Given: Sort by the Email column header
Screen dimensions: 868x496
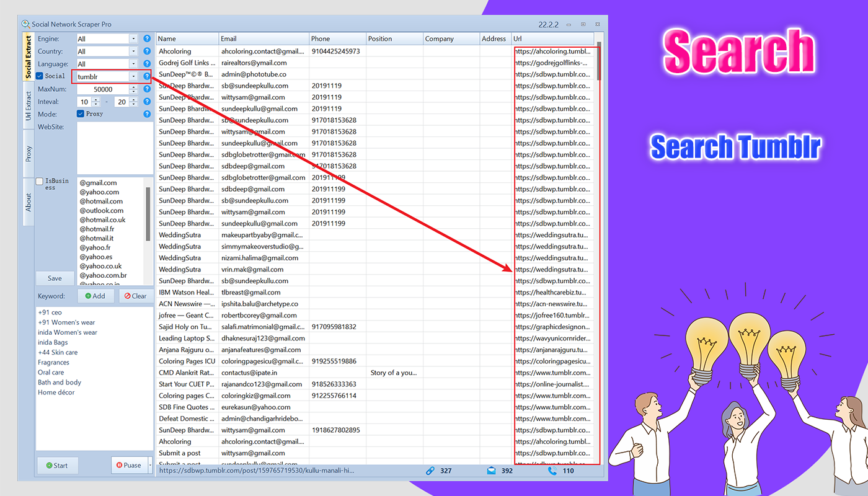Looking at the screenshot, I should pyautogui.click(x=264, y=38).
